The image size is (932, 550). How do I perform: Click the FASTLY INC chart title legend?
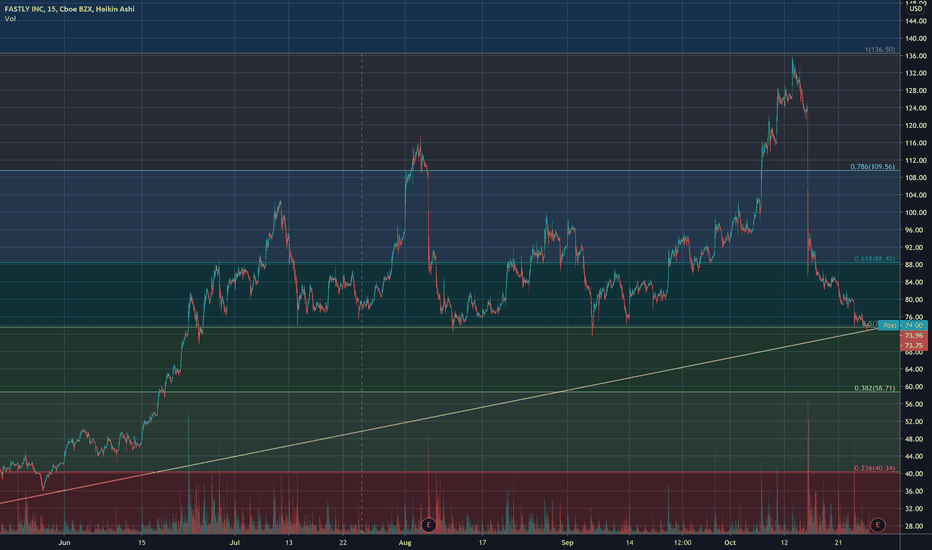click(70, 9)
